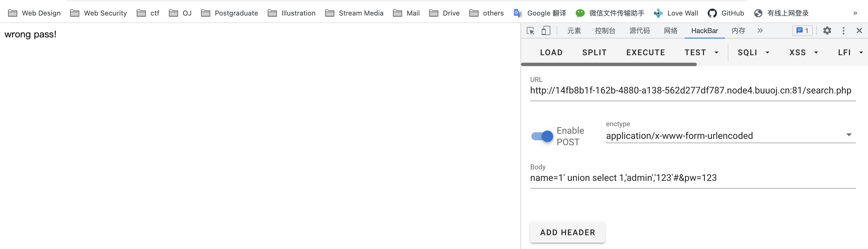Image resolution: width=868 pixels, height=249 pixels.
Task: Open the GitHub bookmark
Action: 726,13
